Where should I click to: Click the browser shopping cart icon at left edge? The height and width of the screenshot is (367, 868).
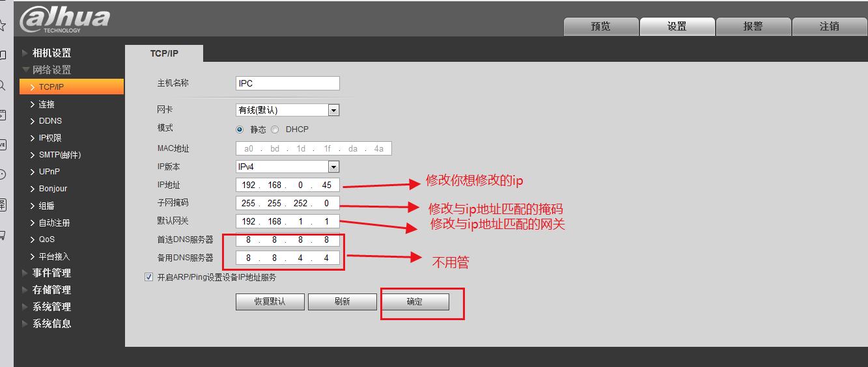[2, 234]
